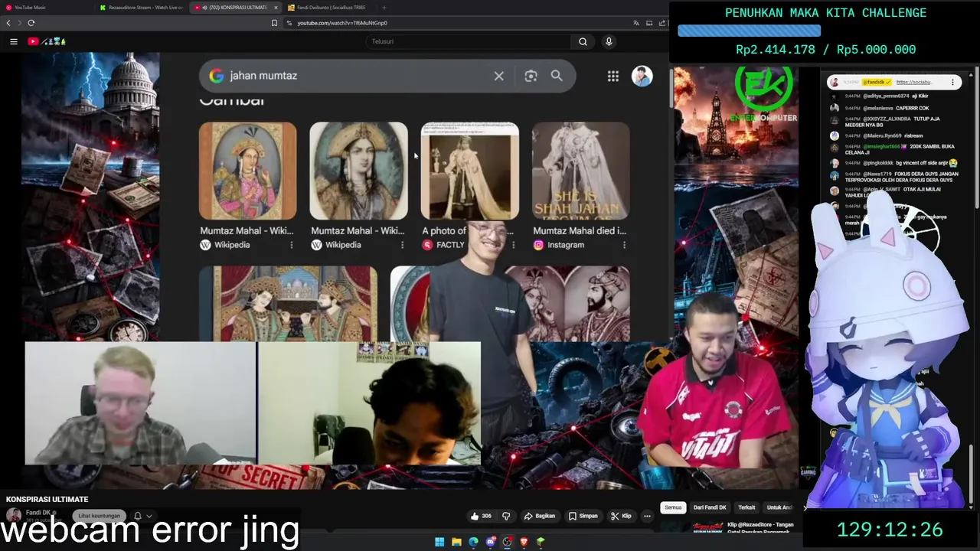The image size is (980, 551).
Task: Open File Explorer from the taskbar
Action: (456, 542)
